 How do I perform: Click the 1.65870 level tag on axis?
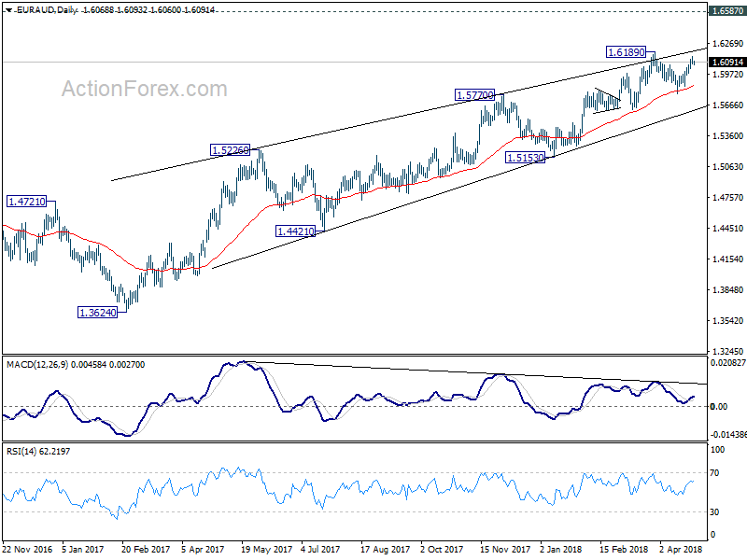click(727, 10)
